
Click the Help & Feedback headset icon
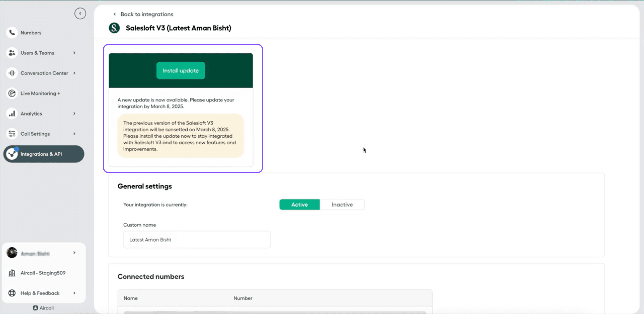pyautogui.click(x=12, y=293)
